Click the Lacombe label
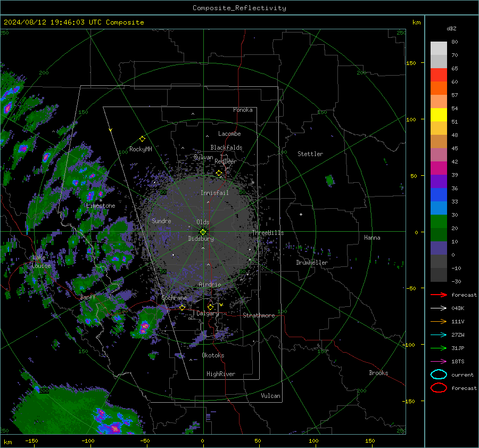This screenshot has height=448, width=479. [229, 134]
